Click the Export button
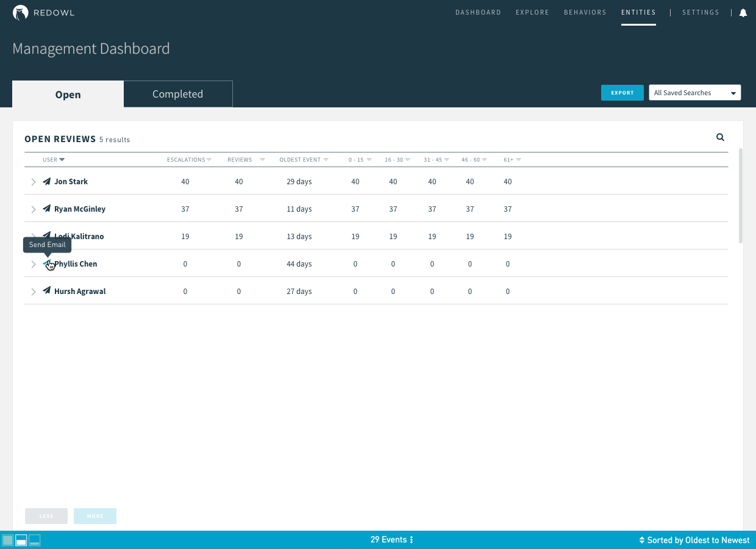756x549 pixels. pyautogui.click(x=622, y=93)
